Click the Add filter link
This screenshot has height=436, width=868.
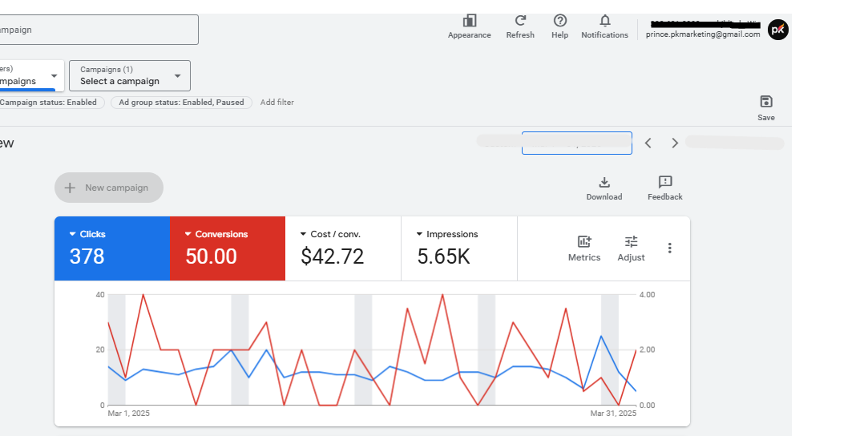point(277,103)
